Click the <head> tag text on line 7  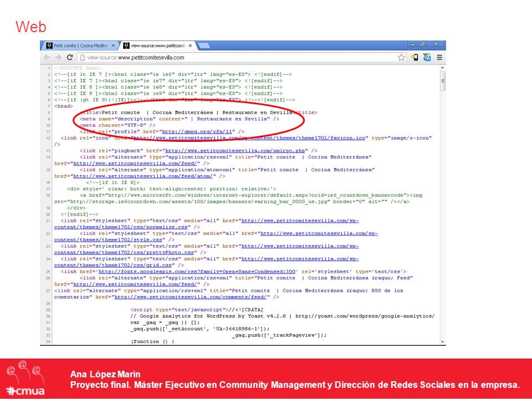(63, 106)
